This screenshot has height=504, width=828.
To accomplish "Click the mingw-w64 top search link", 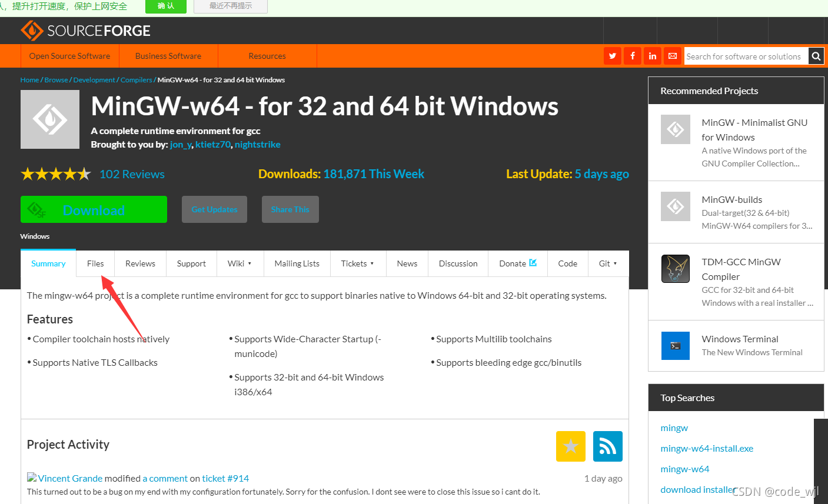I will [685, 469].
